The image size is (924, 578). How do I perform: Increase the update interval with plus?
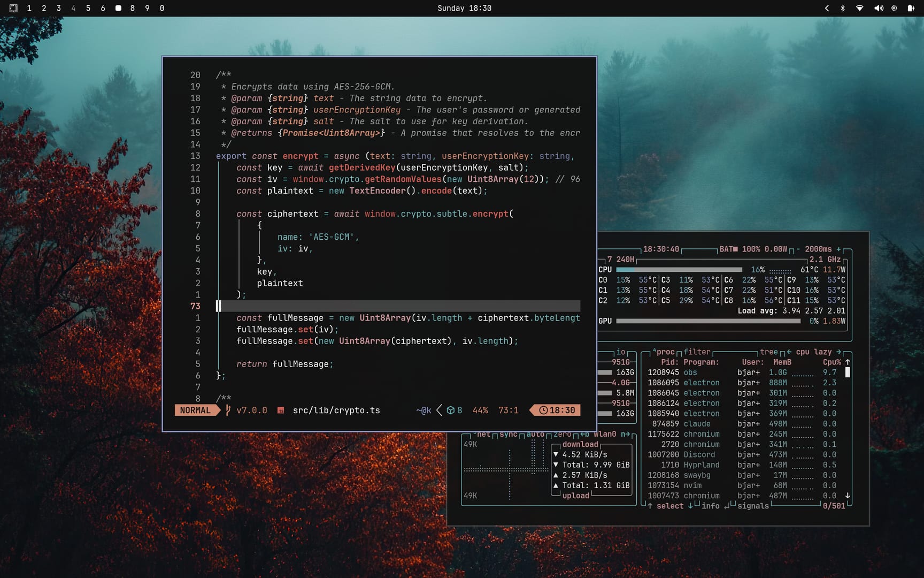[838, 249]
